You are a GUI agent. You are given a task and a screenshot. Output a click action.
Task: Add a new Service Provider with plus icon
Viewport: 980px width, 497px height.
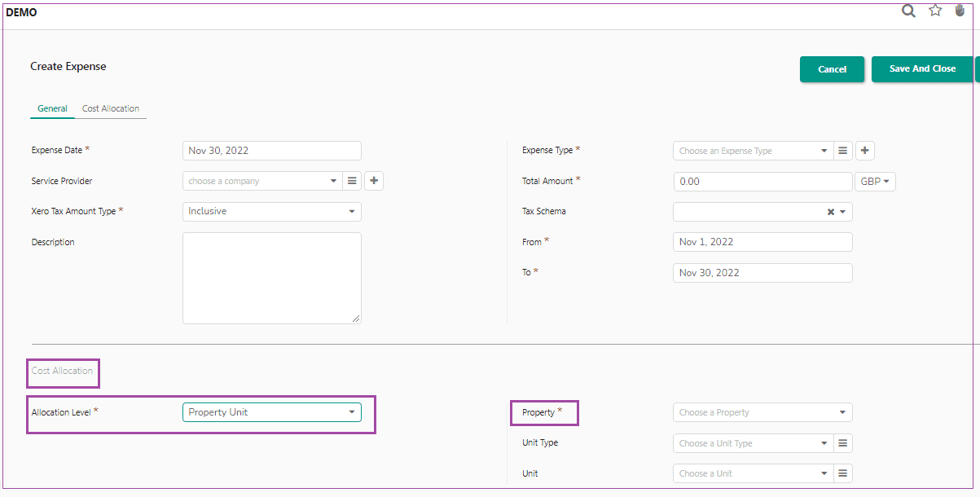(x=374, y=181)
